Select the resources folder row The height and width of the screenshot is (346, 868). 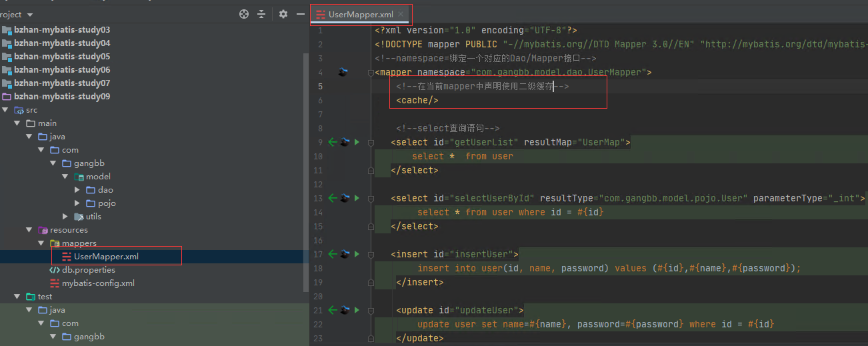153,230
